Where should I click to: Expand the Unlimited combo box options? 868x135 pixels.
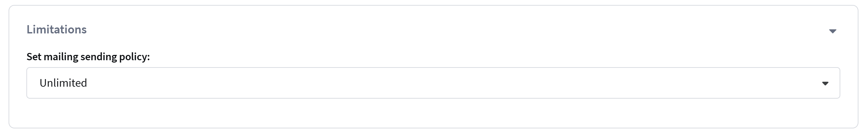(x=433, y=83)
